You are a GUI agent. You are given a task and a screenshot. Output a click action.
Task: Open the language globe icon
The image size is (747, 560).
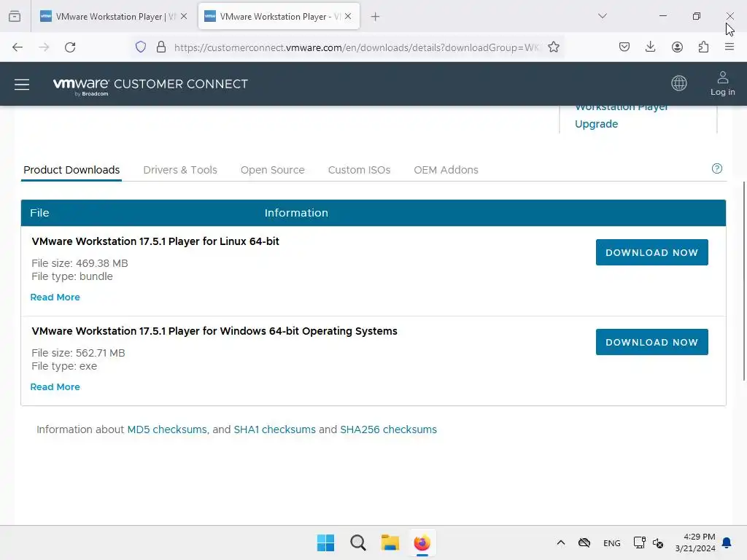(x=679, y=83)
